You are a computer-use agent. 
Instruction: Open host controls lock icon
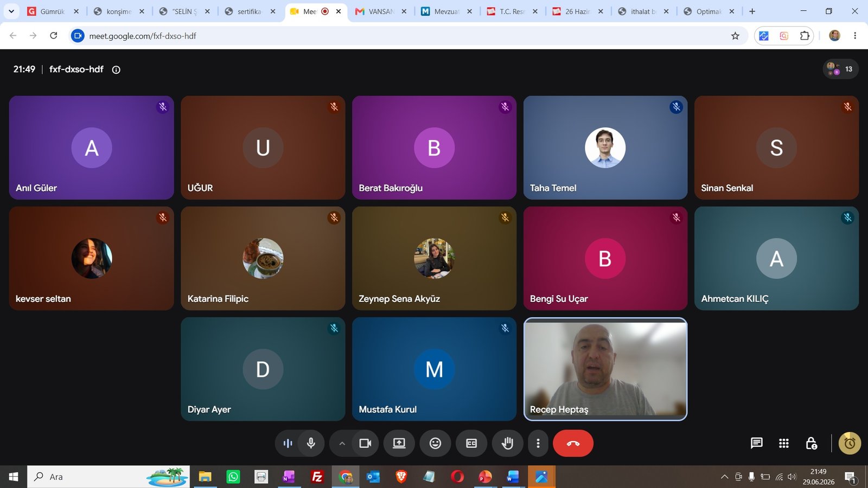click(811, 444)
